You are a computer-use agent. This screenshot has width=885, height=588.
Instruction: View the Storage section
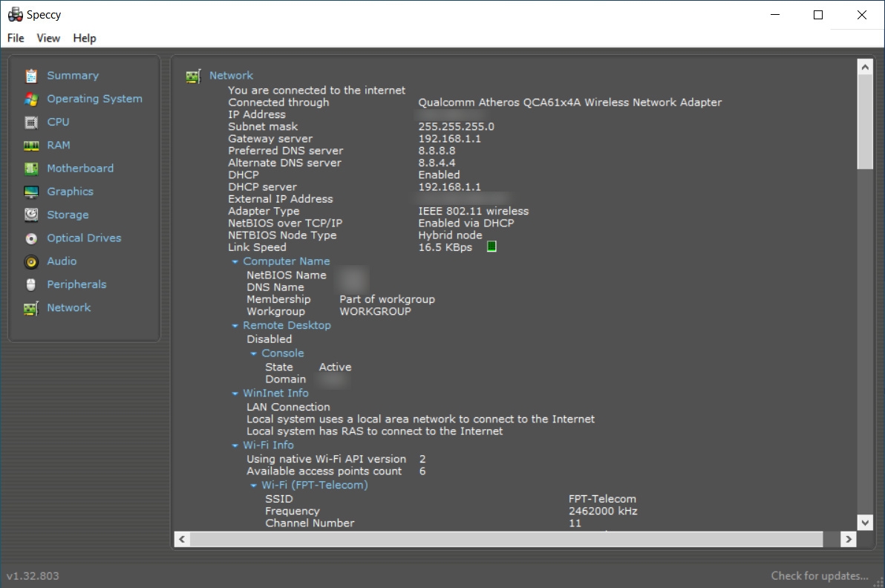pyautogui.click(x=68, y=215)
